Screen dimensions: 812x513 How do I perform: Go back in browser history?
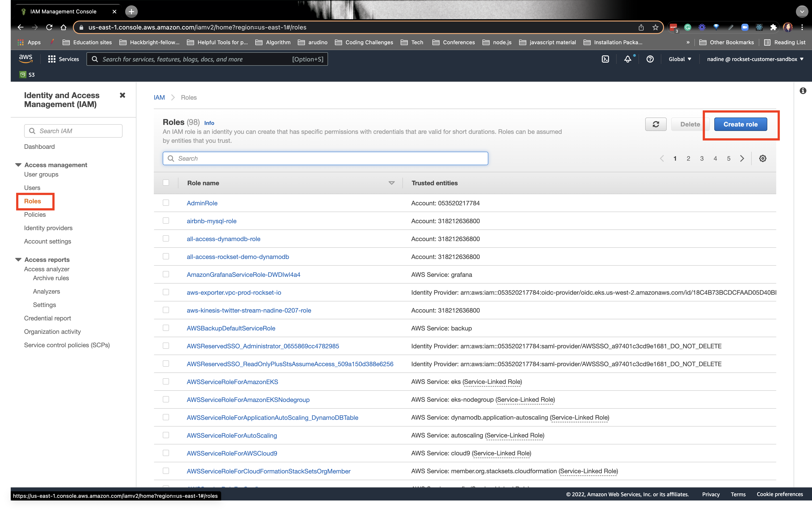[x=21, y=27]
